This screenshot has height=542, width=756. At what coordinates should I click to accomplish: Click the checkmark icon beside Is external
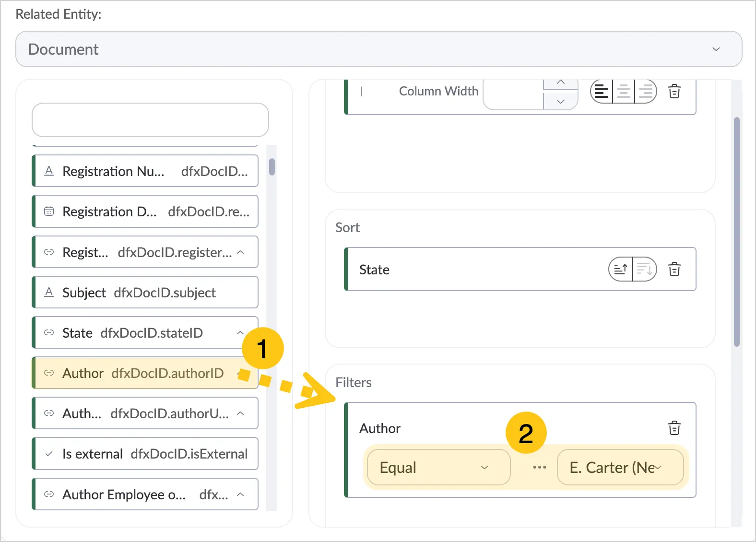pos(49,454)
